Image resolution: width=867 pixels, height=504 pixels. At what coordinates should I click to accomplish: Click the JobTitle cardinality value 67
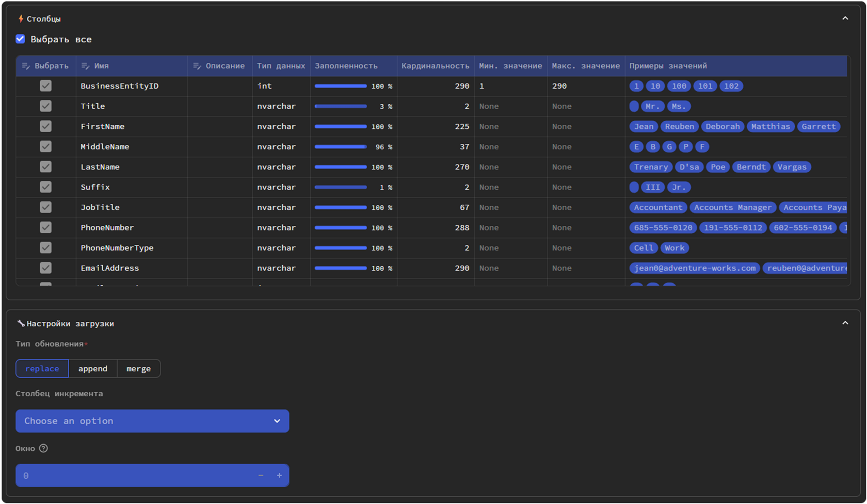point(464,207)
